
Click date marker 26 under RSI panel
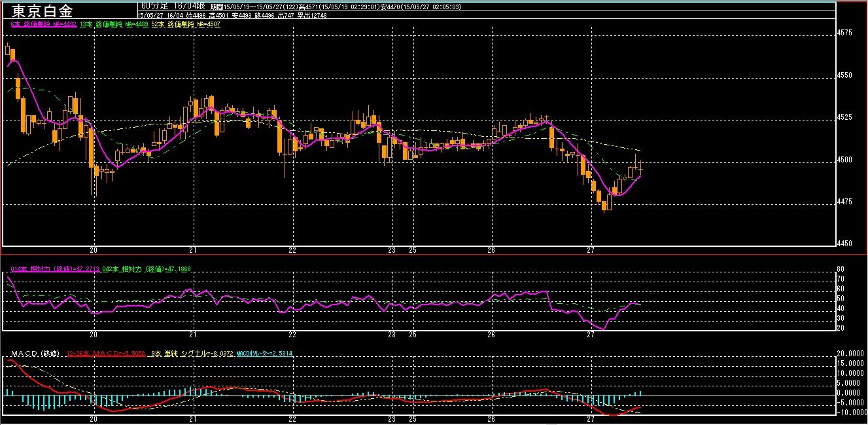click(491, 334)
